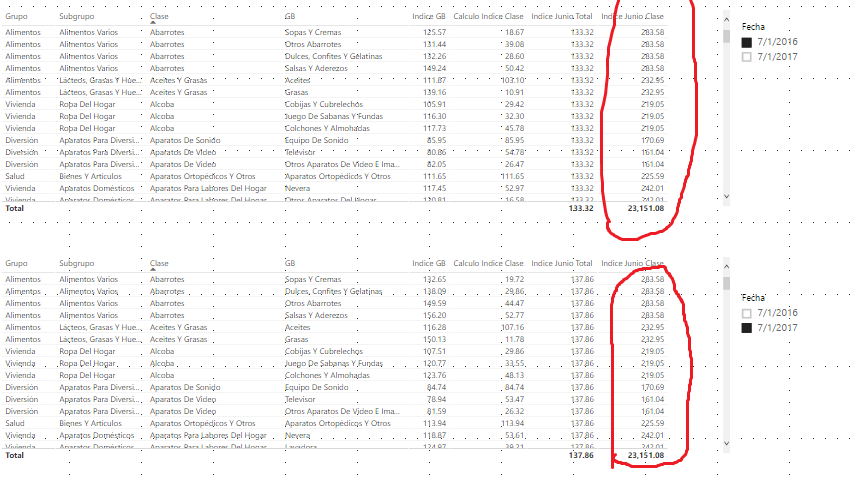Click the lower table scrollbar thumb
The image size is (855, 478).
(726, 283)
